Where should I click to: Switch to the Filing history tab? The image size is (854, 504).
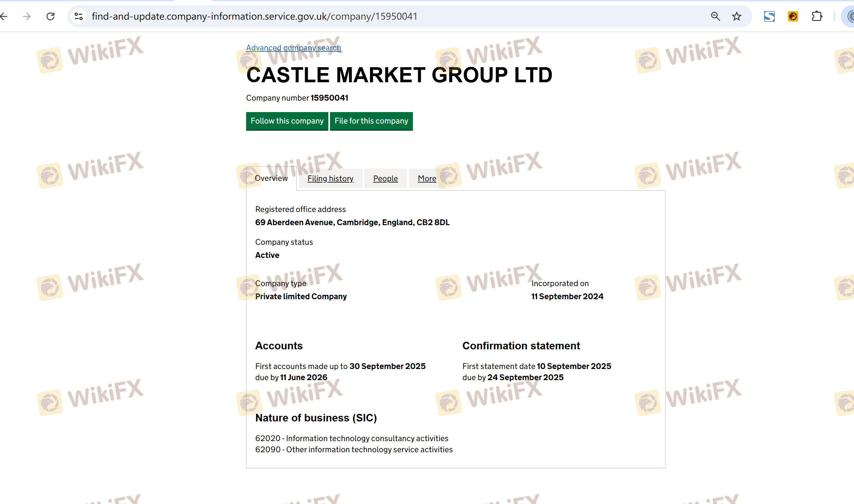330,179
